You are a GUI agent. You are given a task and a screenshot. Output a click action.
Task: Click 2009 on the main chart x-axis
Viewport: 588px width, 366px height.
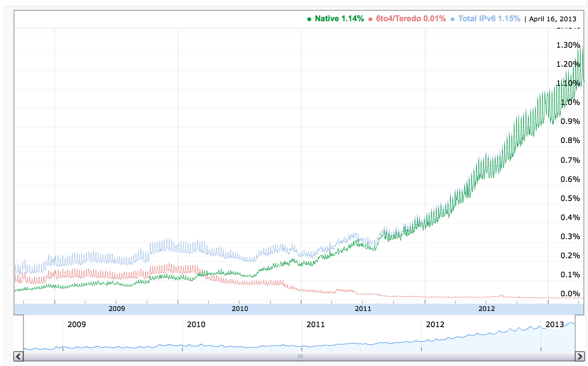point(117,309)
